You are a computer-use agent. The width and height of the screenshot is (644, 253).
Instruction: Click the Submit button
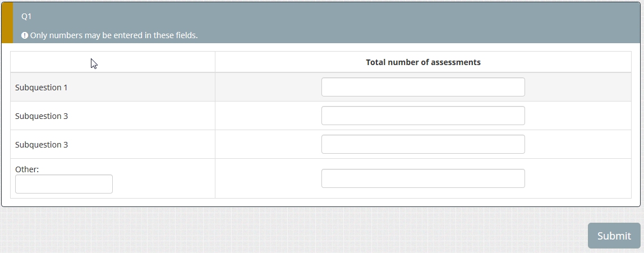(614, 236)
